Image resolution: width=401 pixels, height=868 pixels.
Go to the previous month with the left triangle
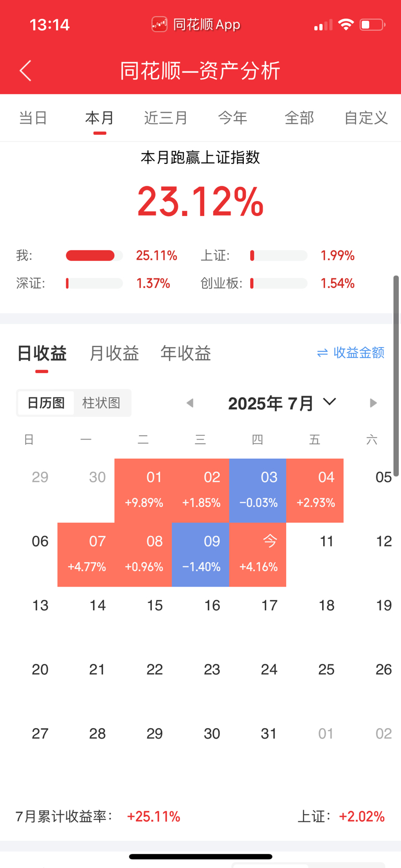tap(190, 403)
